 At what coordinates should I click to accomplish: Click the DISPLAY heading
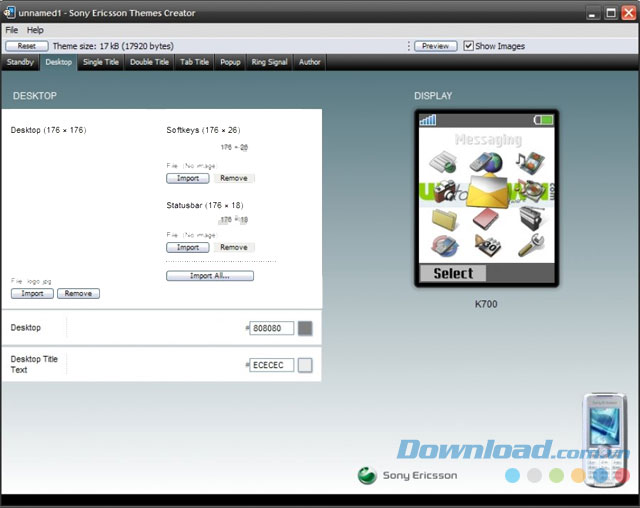click(433, 96)
